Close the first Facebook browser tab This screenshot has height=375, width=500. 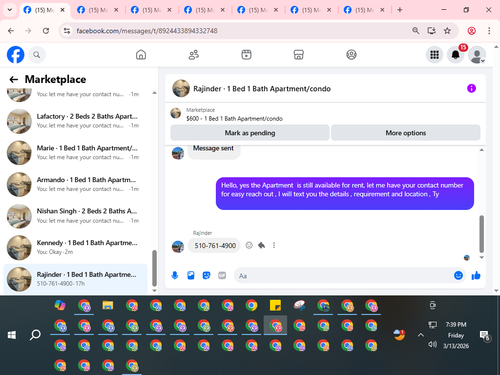tap(62, 10)
